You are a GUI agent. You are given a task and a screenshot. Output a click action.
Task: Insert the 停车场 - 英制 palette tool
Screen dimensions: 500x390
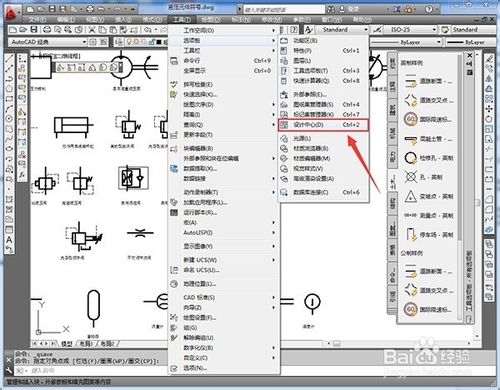point(429,234)
